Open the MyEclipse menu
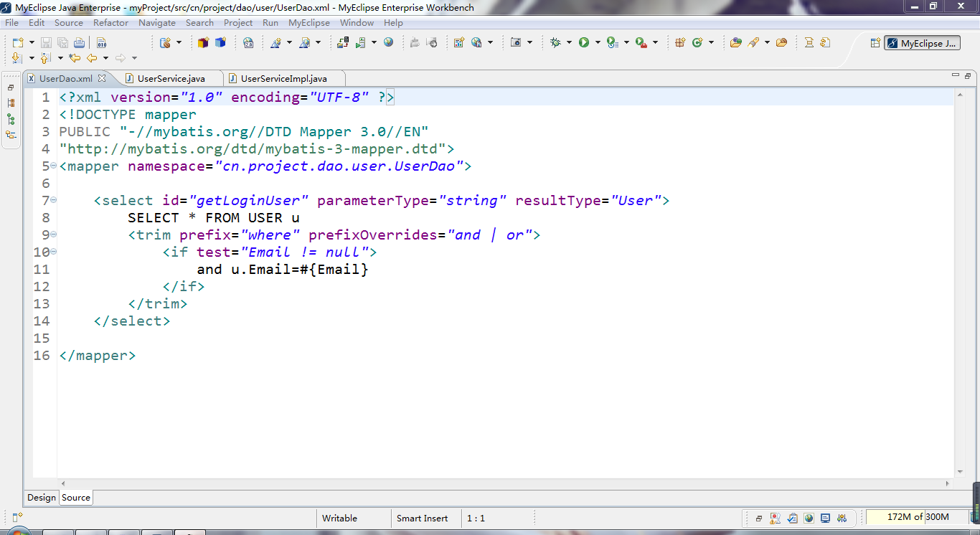980x535 pixels. coord(309,22)
